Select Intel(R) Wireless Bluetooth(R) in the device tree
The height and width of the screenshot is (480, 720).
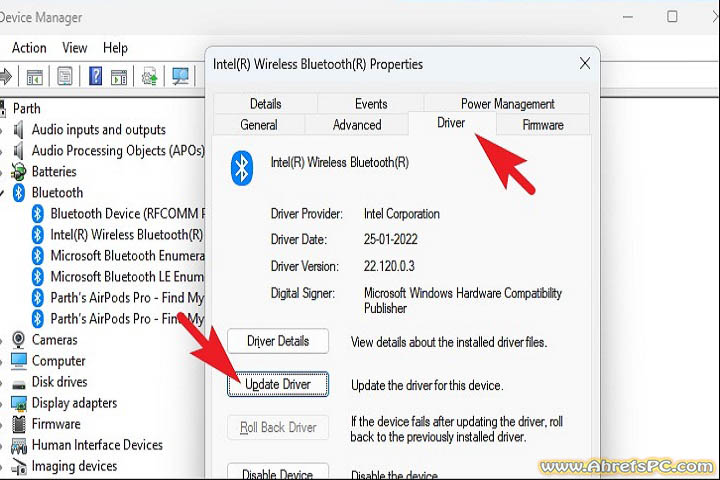tap(127, 235)
